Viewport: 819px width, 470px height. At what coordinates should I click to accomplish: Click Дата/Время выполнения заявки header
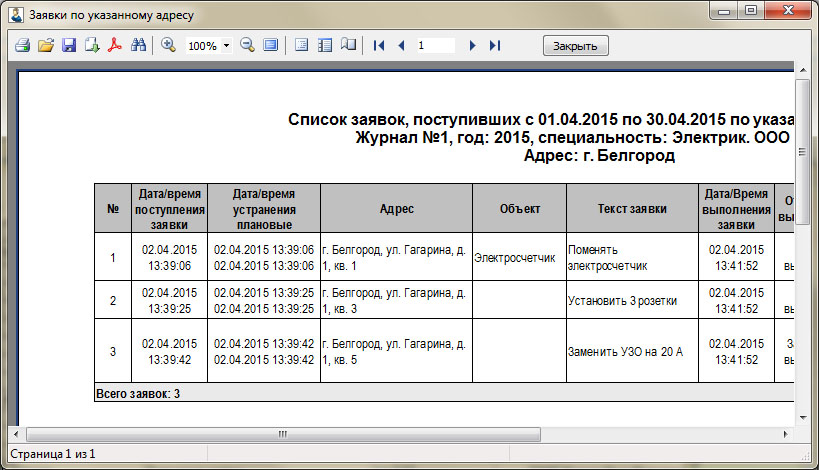coord(736,208)
